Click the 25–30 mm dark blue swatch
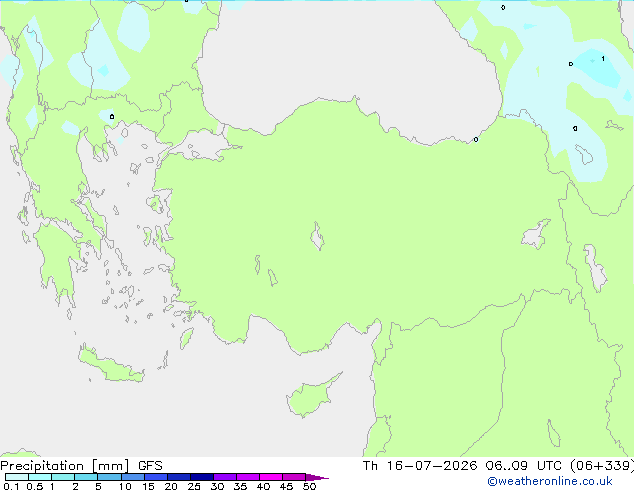Screen dimensions: 634x490 coord(202,477)
